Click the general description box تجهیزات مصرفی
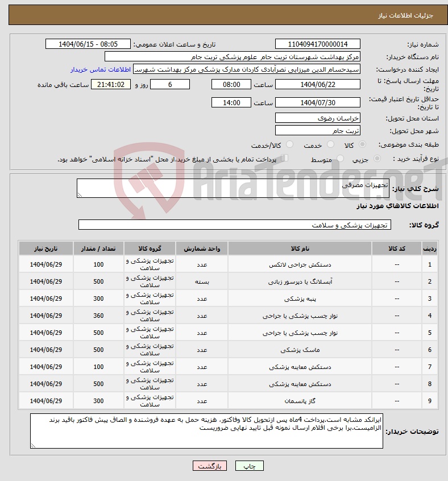 (x=233, y=188)
